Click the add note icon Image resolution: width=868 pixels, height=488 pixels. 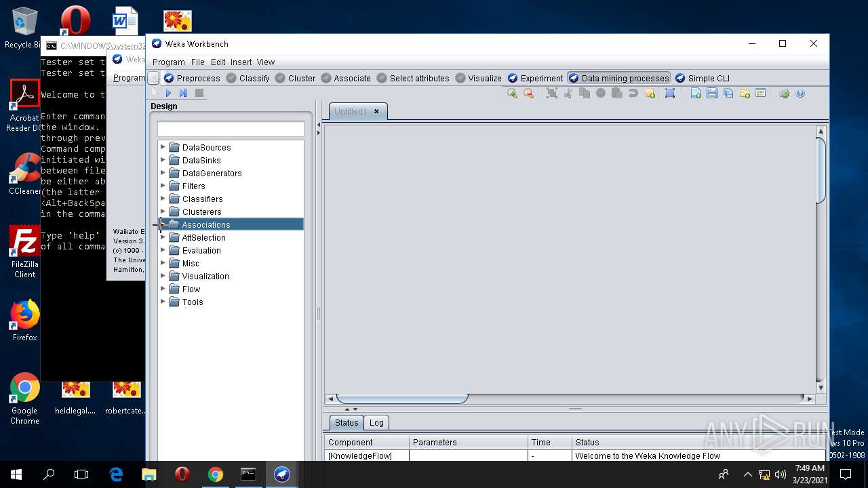pyautogui.click(x=650, y=94)
